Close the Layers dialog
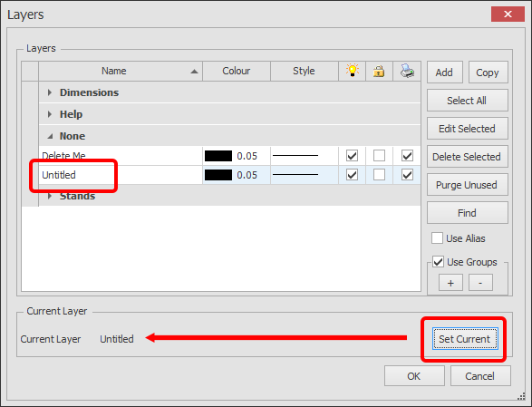Viewport: 532px width, 407px height. [x=508, y=14]
